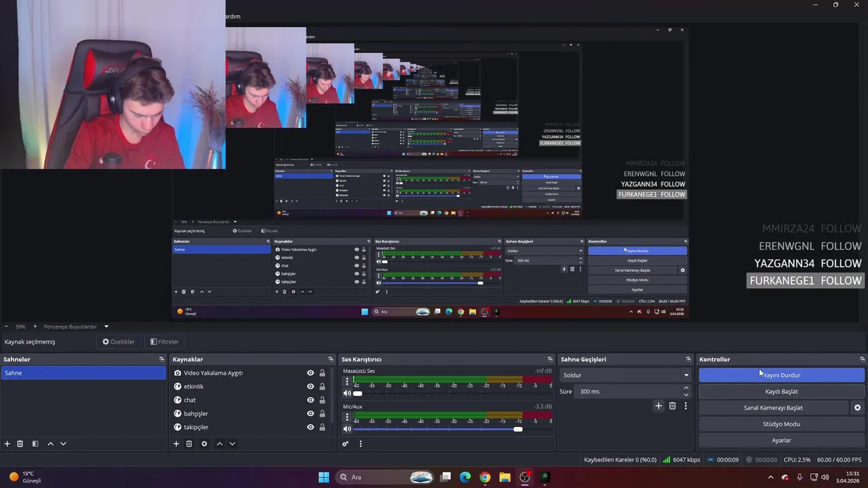The width and height of the screenshot is (868, 488).
Task: Undock the Sahneler panel
Action: 161,359
